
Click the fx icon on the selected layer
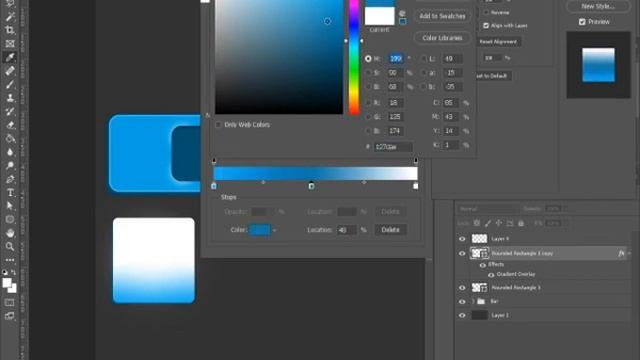click(621, 253)
